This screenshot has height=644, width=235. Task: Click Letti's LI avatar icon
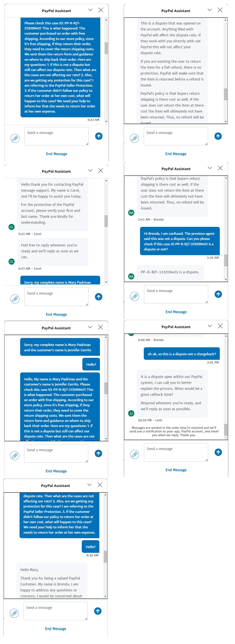click(131, 413)
